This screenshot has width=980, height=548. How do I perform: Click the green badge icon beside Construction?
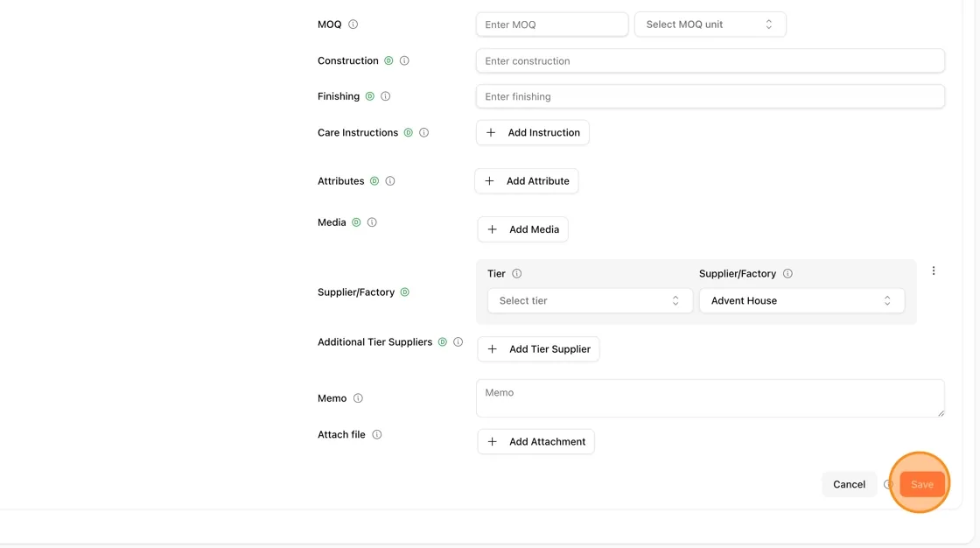pos(388,60)
